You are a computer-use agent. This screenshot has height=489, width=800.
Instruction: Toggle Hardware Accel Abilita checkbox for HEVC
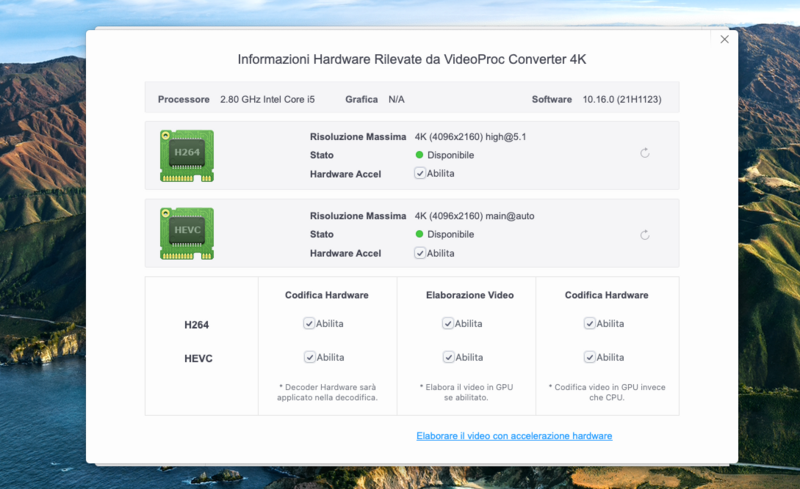pyautogui.click(x=420, y=253)
